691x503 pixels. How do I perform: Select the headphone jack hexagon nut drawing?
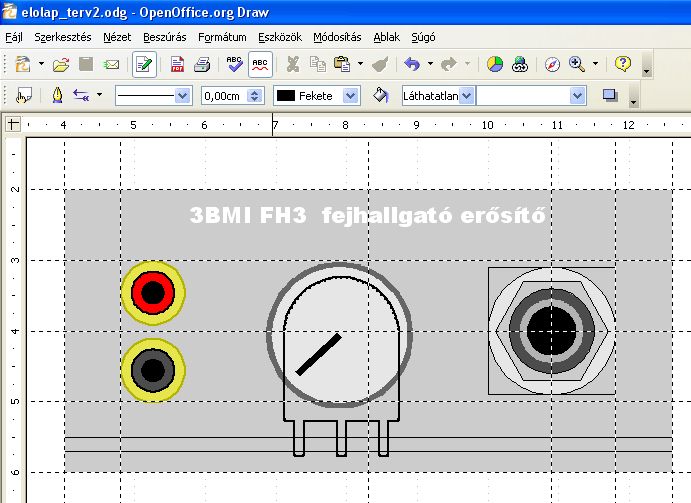(x=552, y=331)
